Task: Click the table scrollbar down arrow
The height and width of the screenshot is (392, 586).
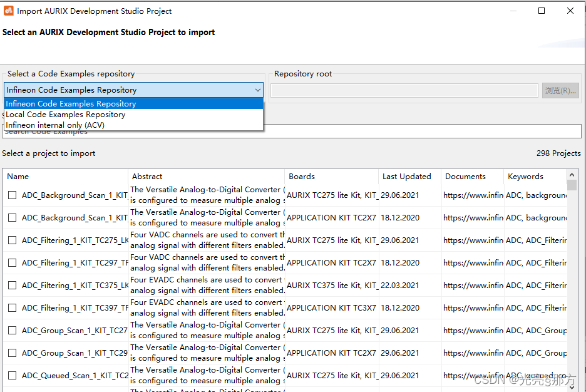Action: [572, 388]
